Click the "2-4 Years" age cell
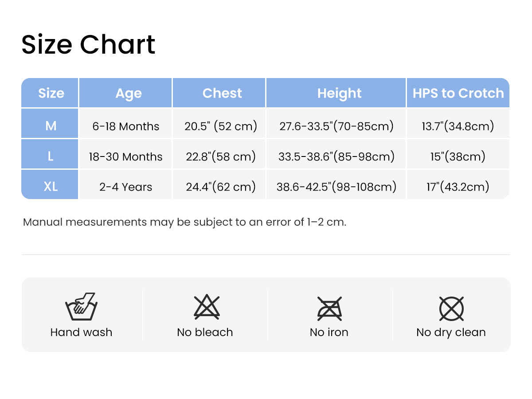The width and height of the screenshot is (532, 399). point(125,184)
